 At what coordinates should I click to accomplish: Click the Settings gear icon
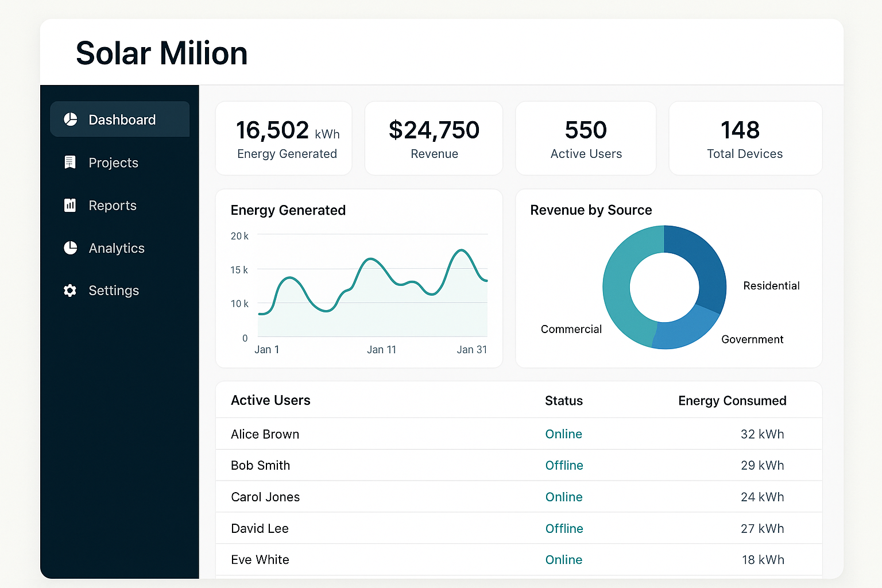pos(70,291)
